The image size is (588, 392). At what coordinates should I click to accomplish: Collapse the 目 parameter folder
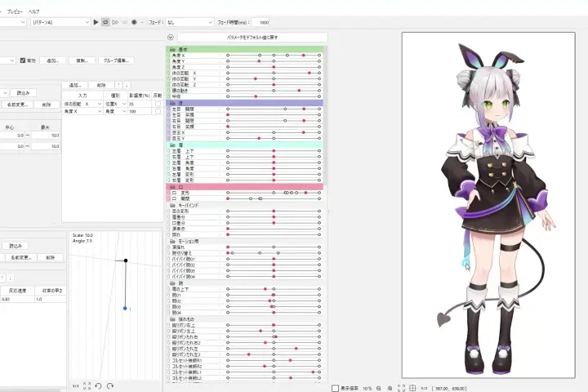(172, 103)
